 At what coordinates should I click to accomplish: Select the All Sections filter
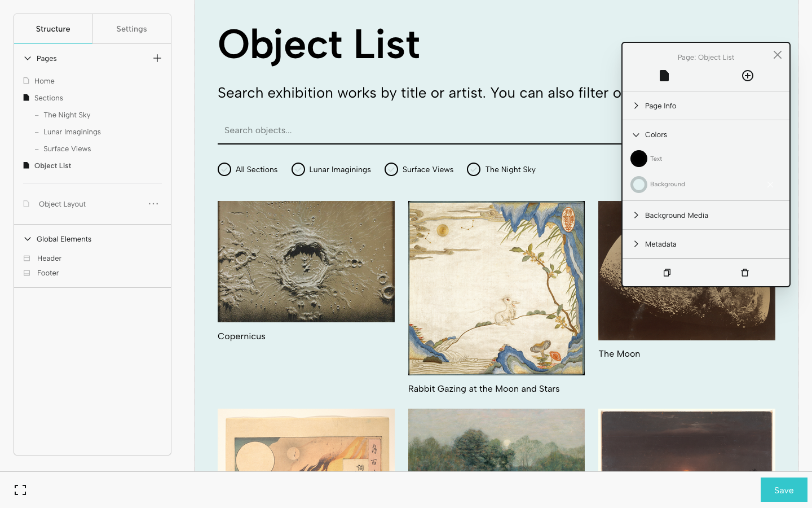click(224, 169)
